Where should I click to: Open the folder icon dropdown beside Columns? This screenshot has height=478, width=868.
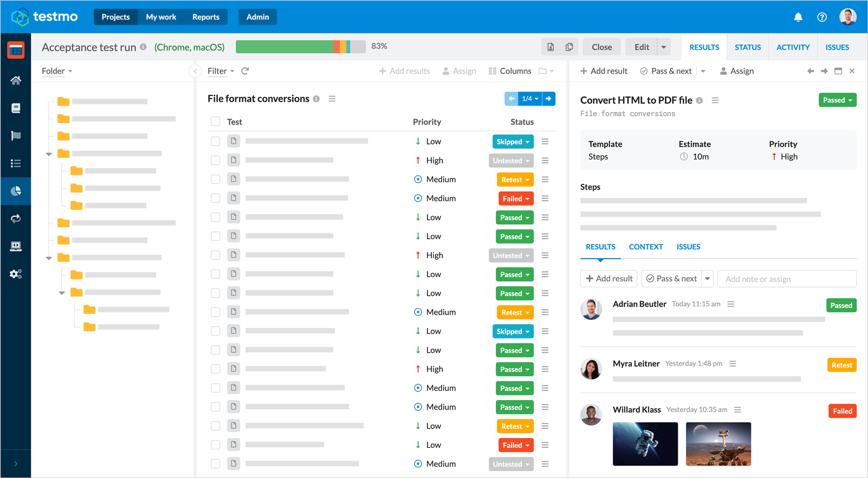click(546, 71)
